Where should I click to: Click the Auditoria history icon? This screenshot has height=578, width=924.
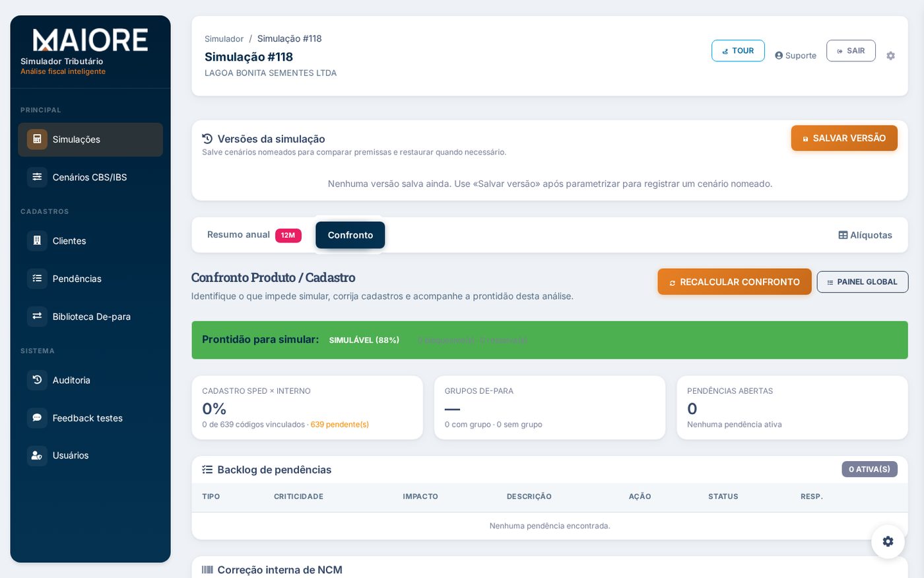click(37, 380)
